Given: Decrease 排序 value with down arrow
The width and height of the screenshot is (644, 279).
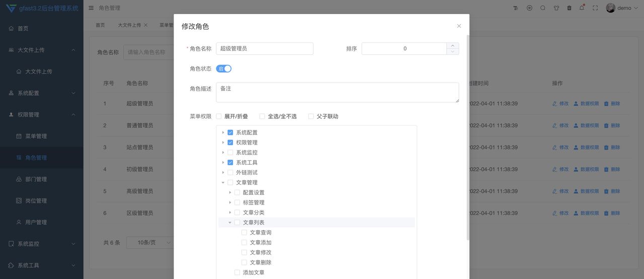Looking at the screenshot, I should [452, 51].
